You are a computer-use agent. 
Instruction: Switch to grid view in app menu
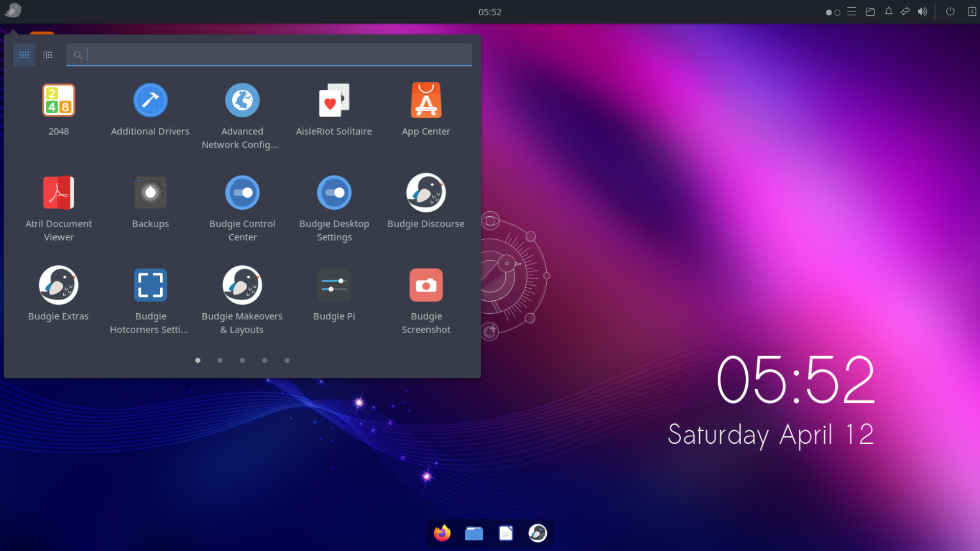click(x=24, y=55)
